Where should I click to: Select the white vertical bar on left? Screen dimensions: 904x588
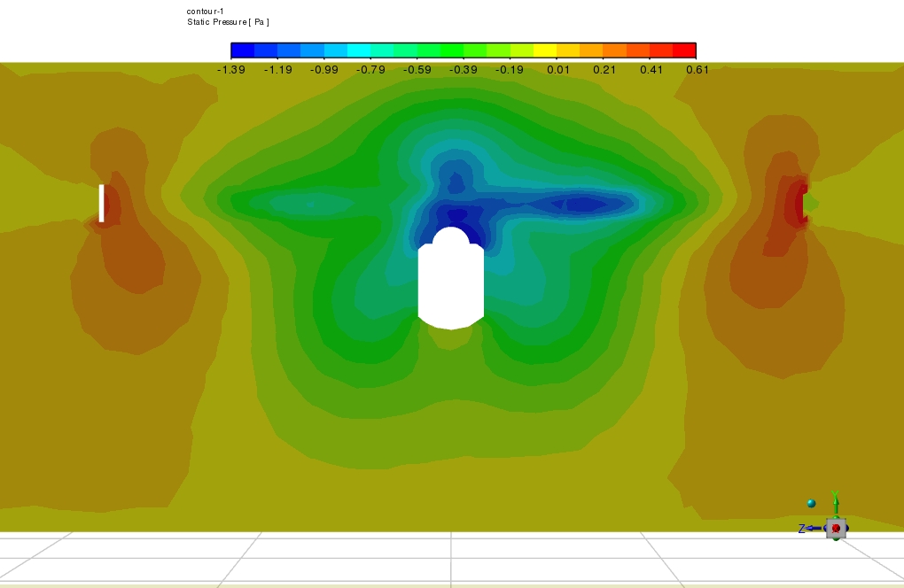(x=102, y=203)
